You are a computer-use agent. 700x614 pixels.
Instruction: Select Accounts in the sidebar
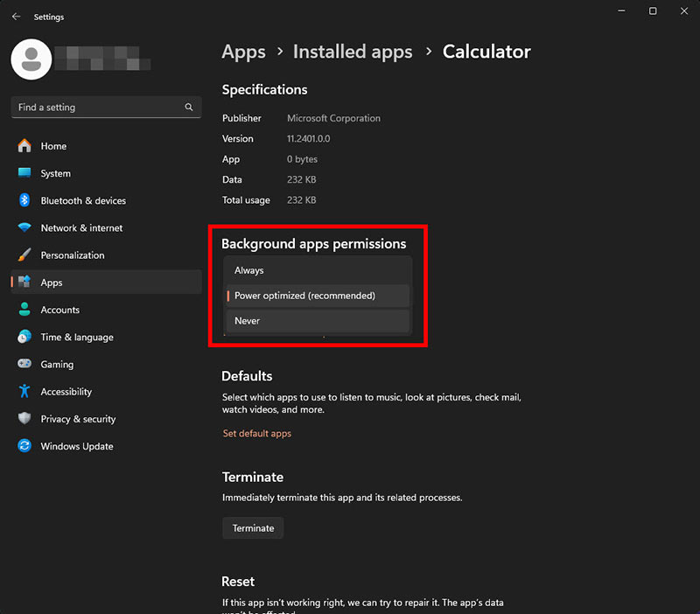click(106, 310)
